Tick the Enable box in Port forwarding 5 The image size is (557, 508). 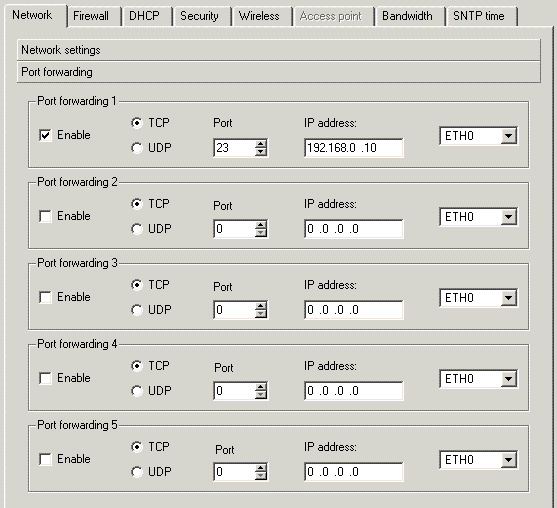pos(45,459)
